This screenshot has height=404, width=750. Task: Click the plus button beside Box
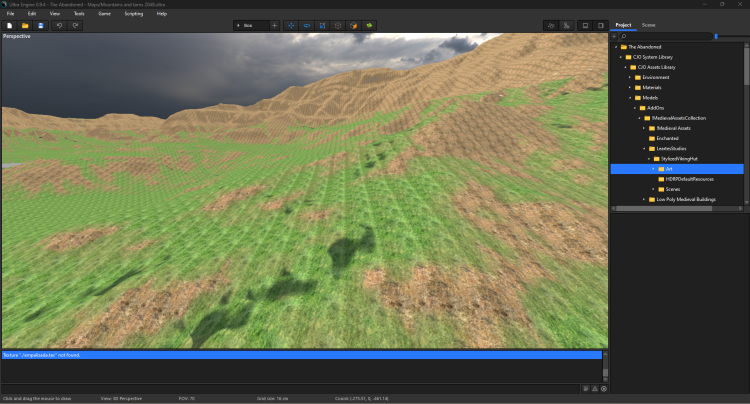click(274, 25)
